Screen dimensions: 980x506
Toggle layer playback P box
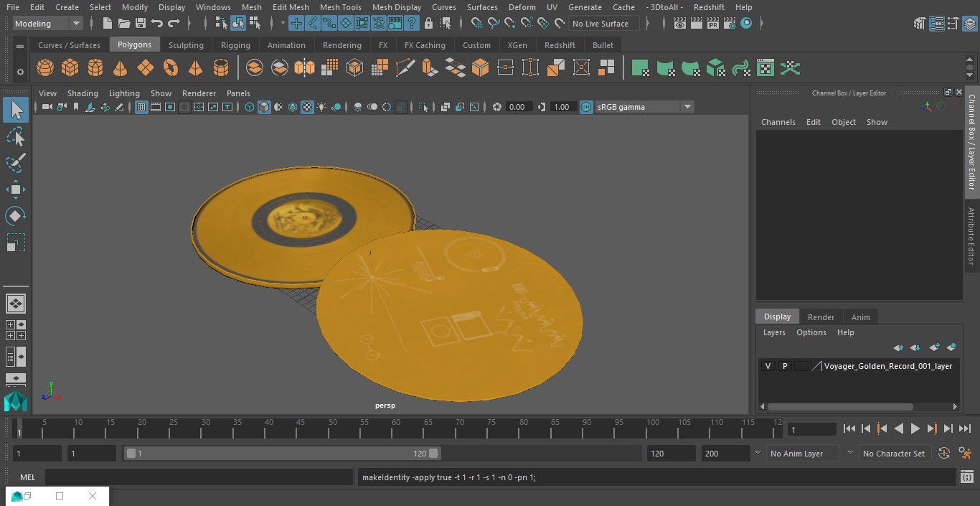coord(784,366)
